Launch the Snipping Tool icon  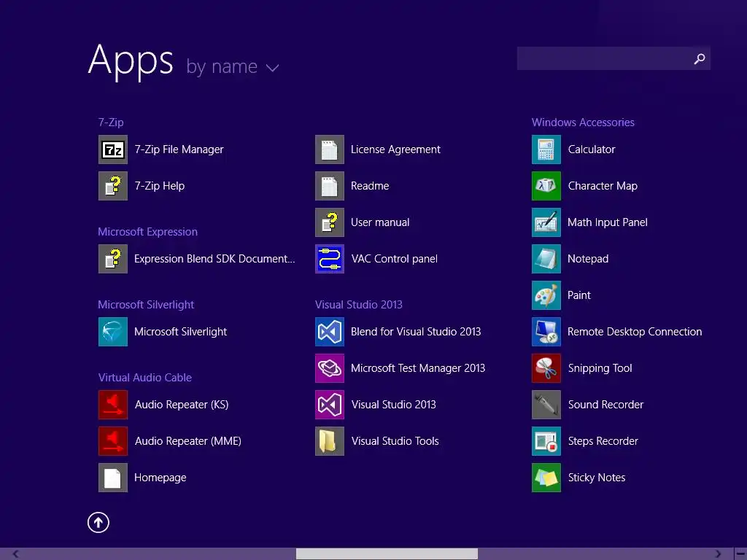pyautogui.click(x=546, y=368)
